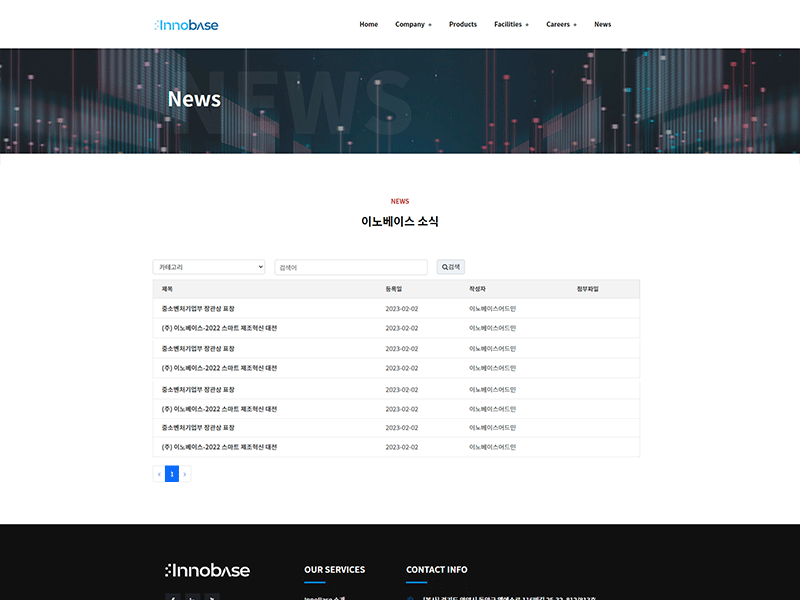The height and width of the screenshot is (600, 800).
Task: Click the 제목 column header
Action: pos(168,289)
